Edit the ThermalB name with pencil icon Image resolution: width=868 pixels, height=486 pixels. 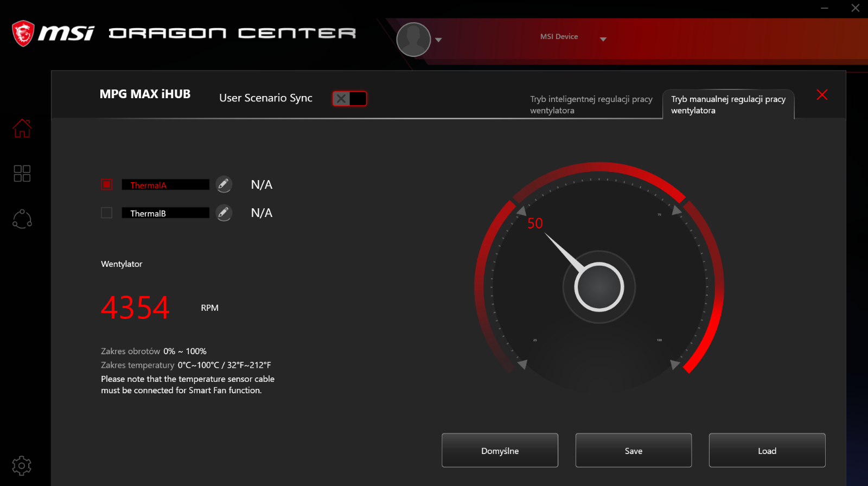tap(224, 213)
